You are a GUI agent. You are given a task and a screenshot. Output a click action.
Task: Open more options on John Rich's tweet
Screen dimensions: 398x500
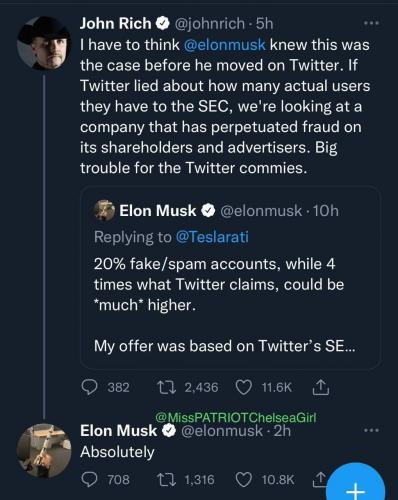371,23
